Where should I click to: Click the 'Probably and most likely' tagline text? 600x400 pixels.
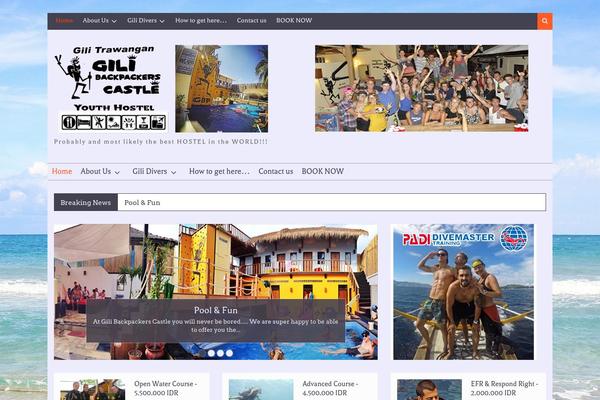point(161,142)
